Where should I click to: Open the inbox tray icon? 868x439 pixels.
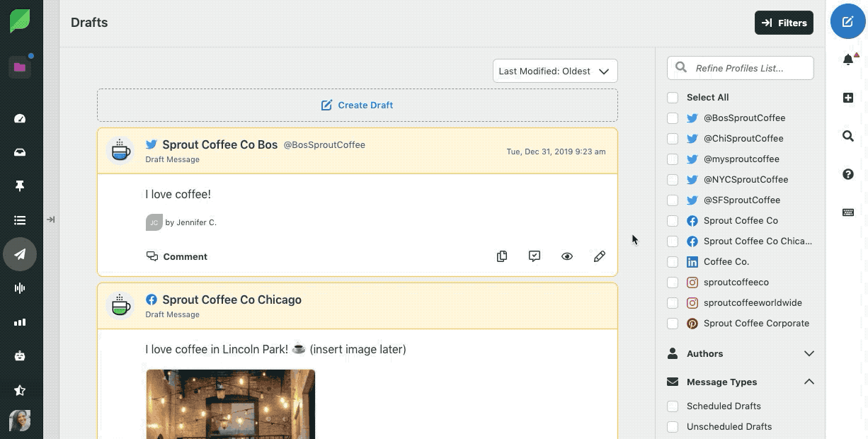point(20,152)
